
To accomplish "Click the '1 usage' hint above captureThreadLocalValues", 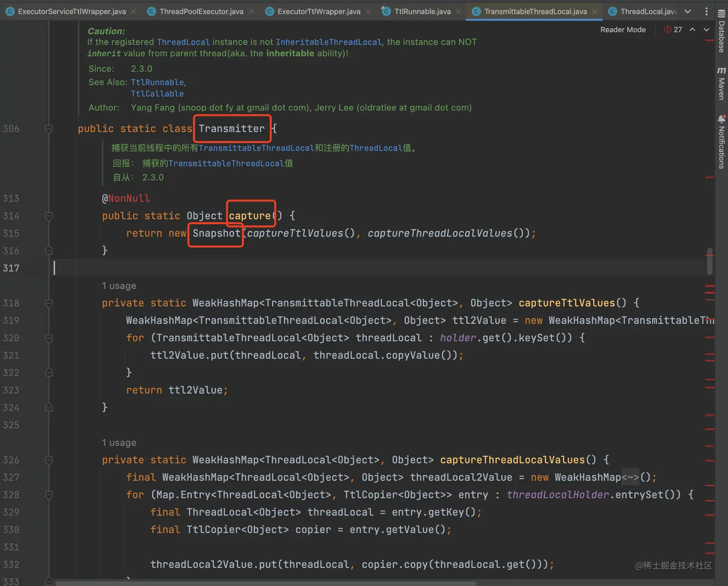I will [119, 443].
